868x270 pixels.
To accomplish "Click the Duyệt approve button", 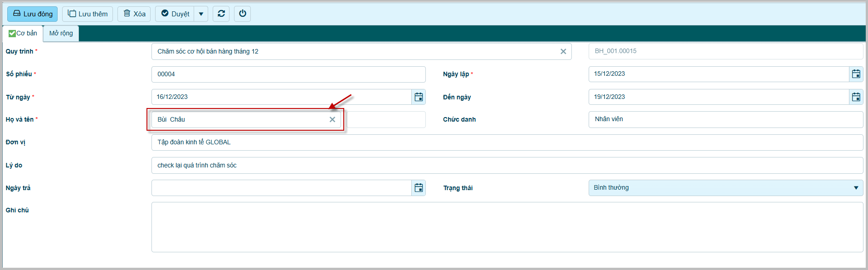I will [175, 14].
